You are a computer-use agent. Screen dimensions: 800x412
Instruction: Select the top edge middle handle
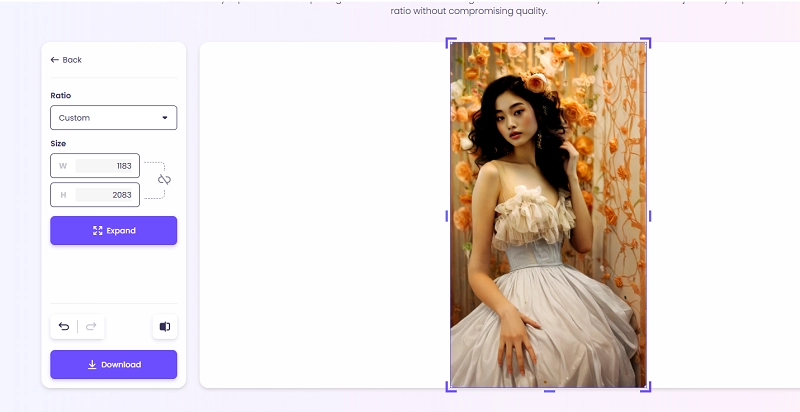[549, 39]
